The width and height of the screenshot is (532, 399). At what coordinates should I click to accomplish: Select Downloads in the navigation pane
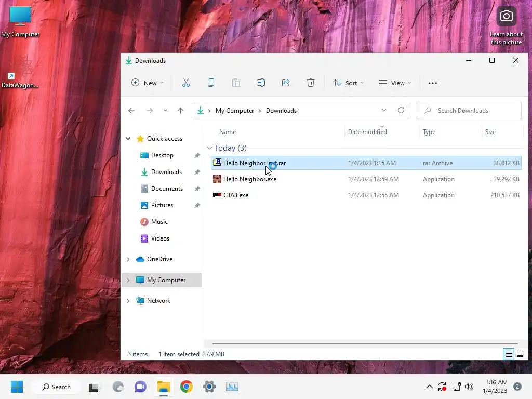click(x=166, y=172)
